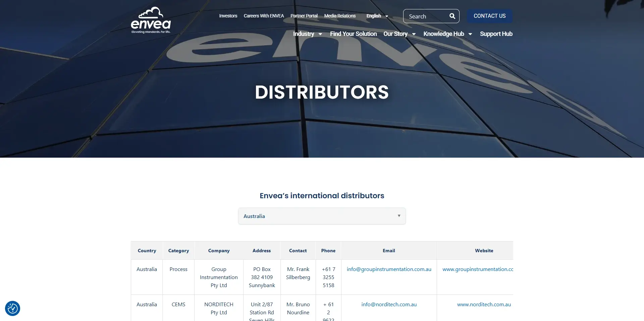The width and height of the screenshot is (644, 321).
Task: Expand the Industry menu
Action: 307,34
